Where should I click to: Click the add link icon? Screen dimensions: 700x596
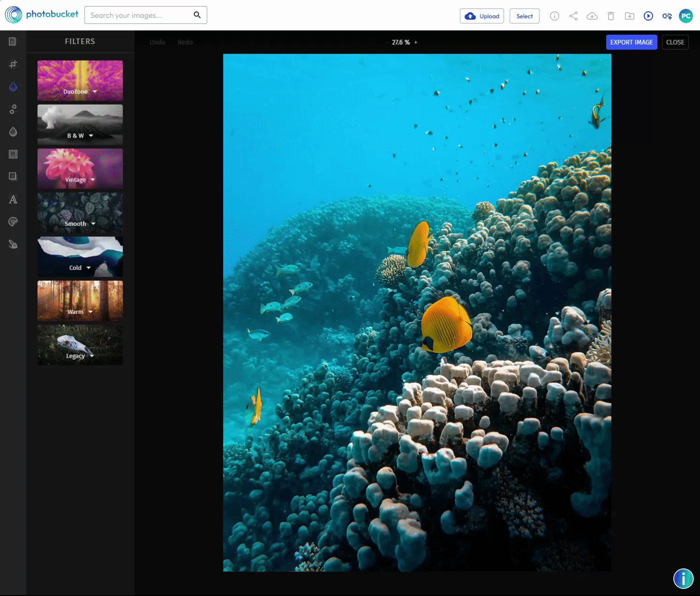coord(667,16)
